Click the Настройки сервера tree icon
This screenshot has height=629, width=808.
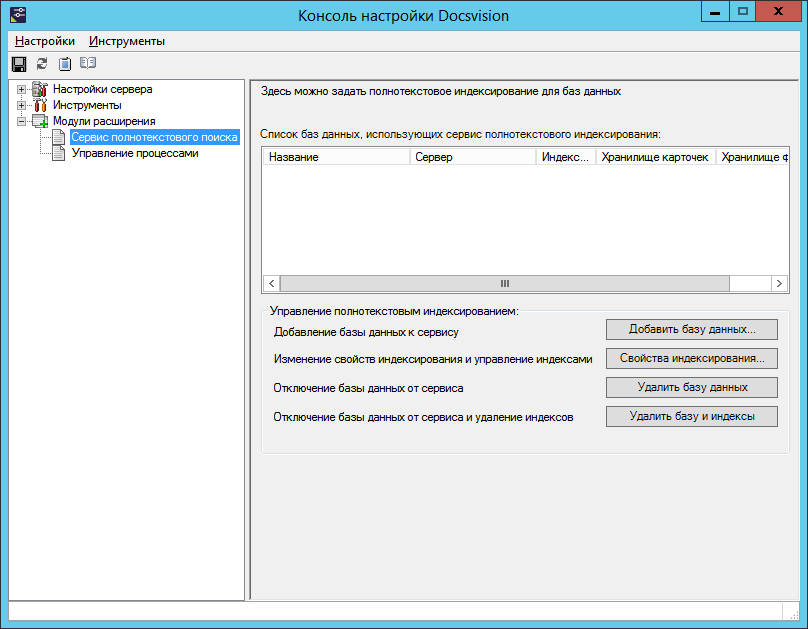[x=39, y=89]
